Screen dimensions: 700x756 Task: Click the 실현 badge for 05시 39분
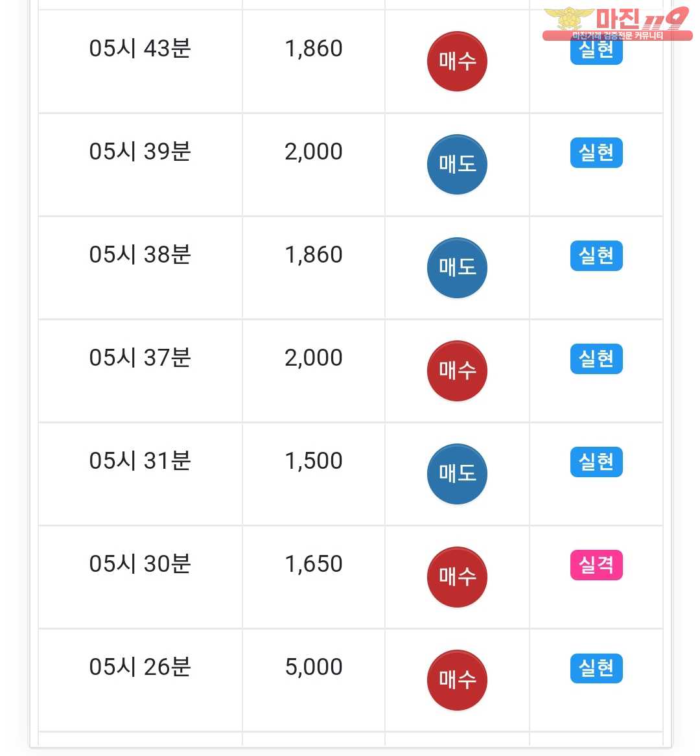(x=596, y=153)
